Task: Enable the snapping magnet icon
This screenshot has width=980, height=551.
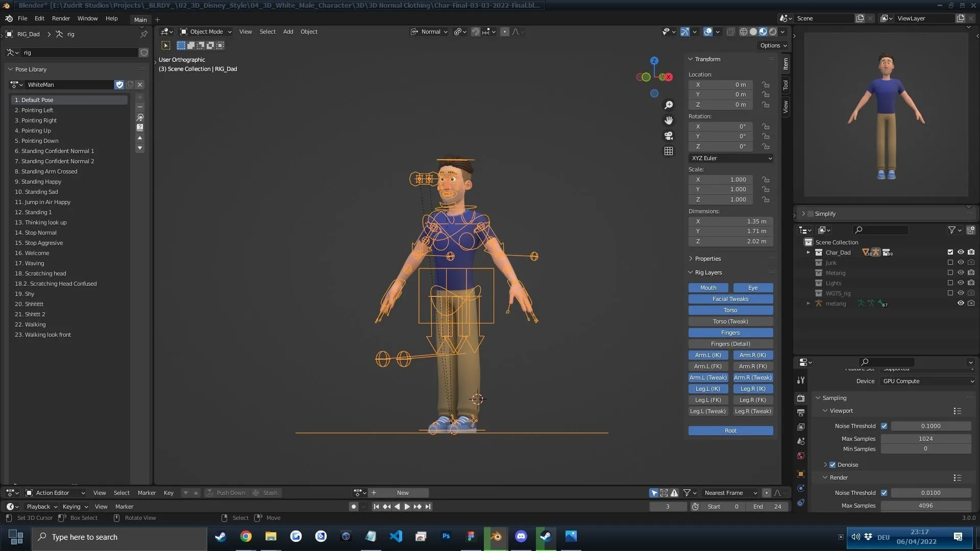Action: [475, 32]
